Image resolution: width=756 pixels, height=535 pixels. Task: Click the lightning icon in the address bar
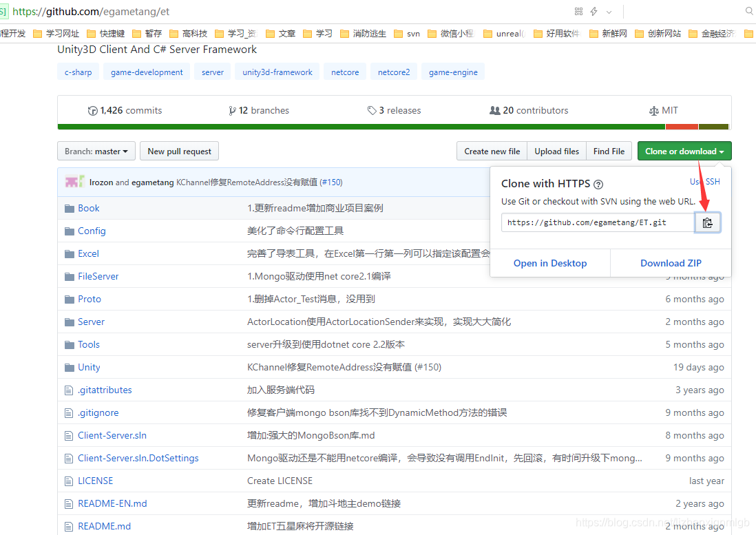pos(594,11)
